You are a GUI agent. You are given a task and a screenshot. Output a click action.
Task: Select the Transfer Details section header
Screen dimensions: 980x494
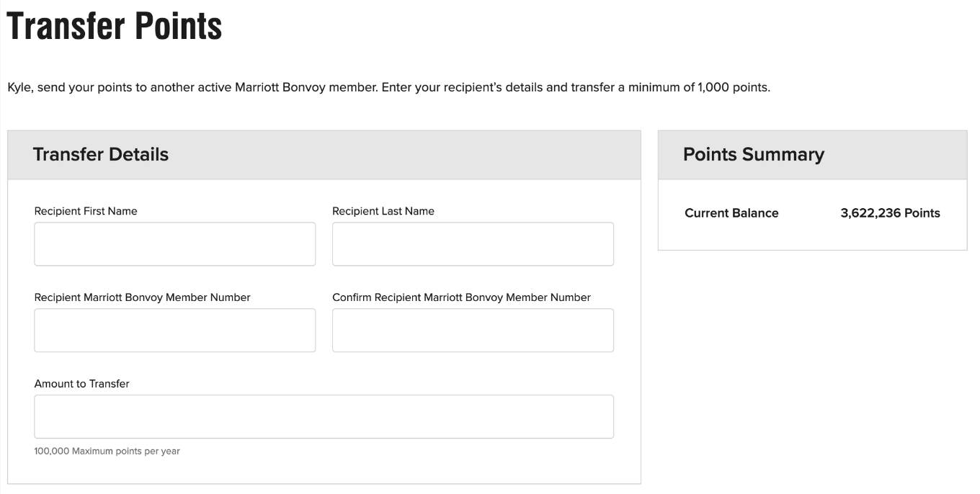pyautogui.click(x=101, y=154)
